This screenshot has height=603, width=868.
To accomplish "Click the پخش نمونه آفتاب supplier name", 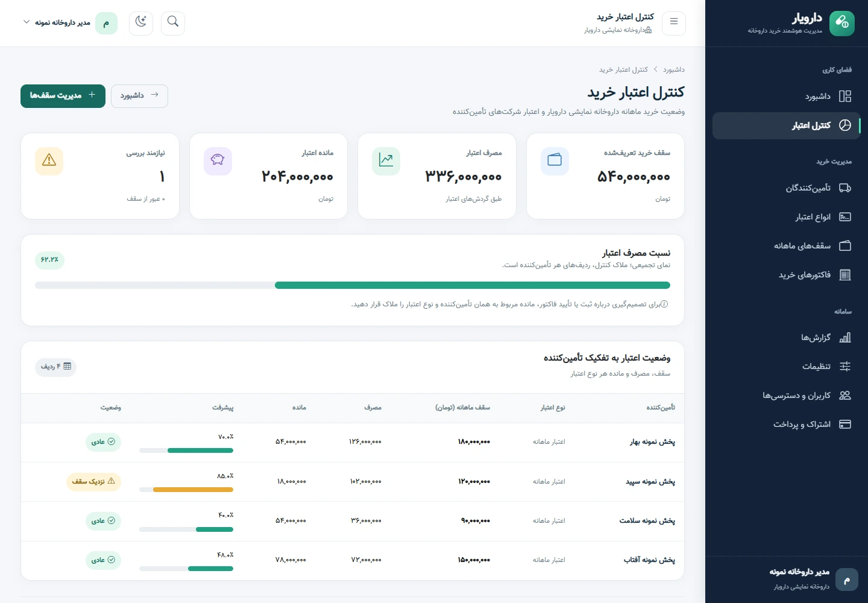I will [649, 560].
